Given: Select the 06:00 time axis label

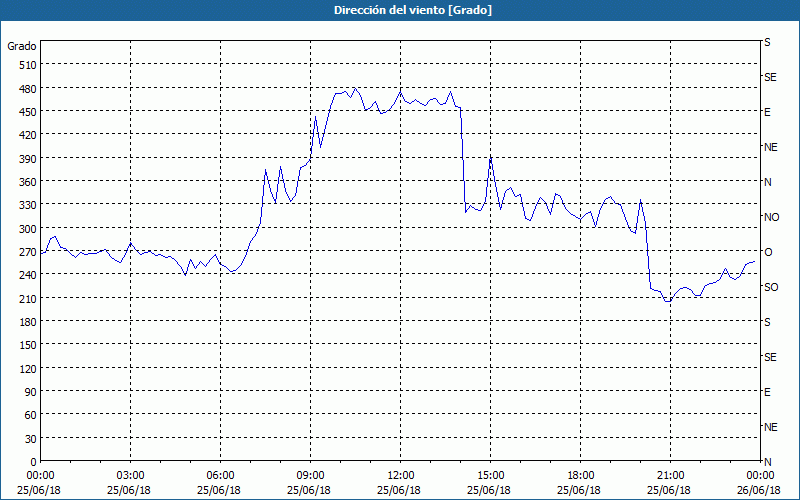Looking at the screenshot, I should [220, 476].
